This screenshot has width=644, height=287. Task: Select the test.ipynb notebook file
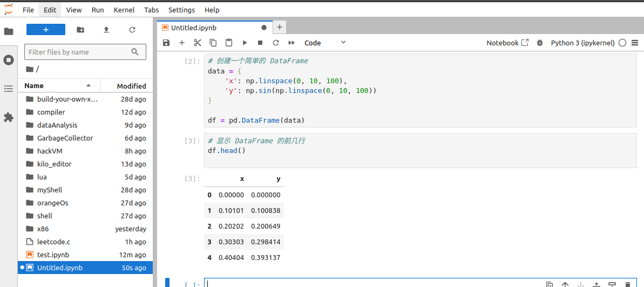pyautogui.click(x=85, y=255)
